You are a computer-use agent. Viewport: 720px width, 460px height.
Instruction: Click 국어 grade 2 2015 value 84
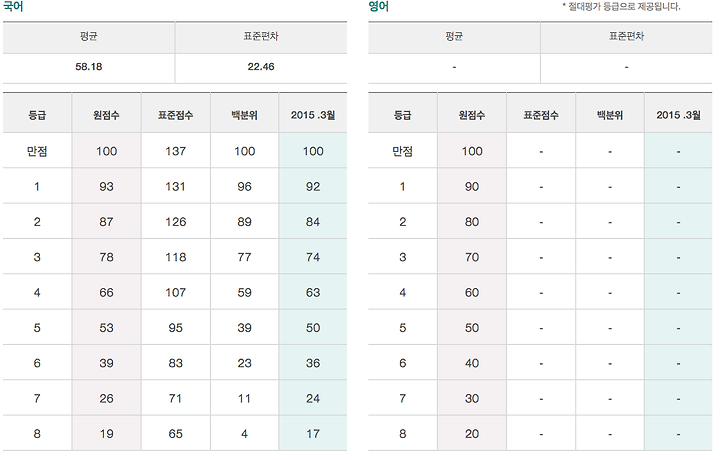click(x=313, y=222)
